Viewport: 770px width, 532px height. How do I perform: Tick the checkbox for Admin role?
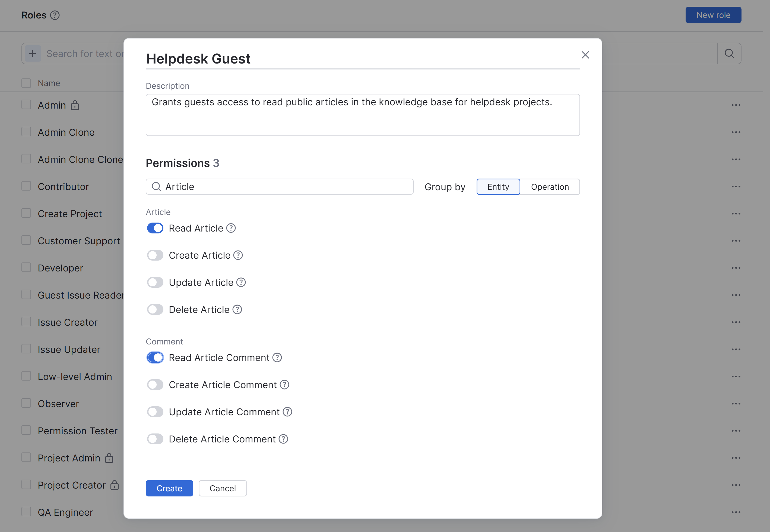click(x=26, y=105)
